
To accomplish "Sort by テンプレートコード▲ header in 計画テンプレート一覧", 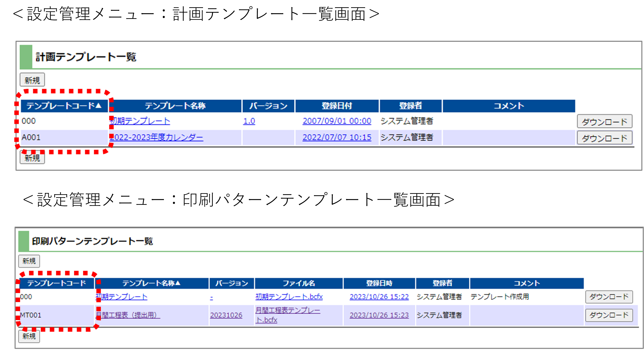I will (x=64, y=106).
